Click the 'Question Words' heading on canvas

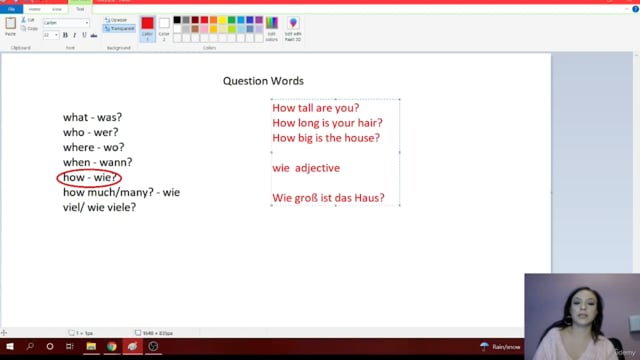tap(263, 81)
